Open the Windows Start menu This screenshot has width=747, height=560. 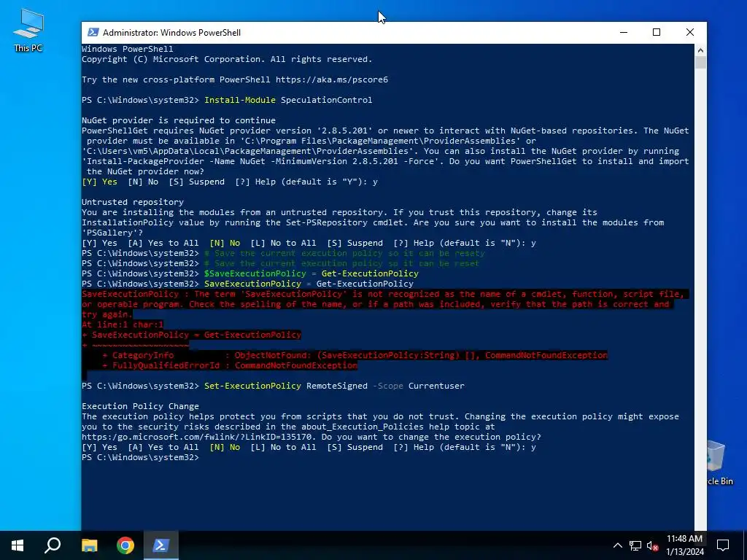pos(18,545)
